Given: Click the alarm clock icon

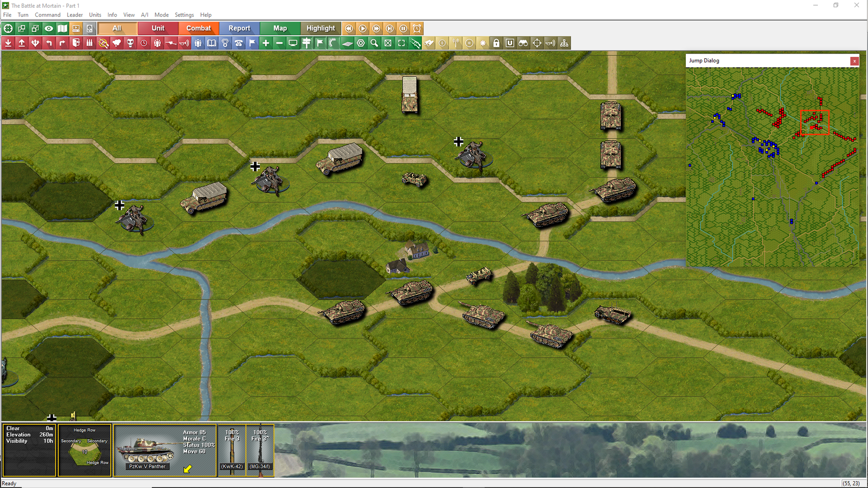Looking at the screenshot, I should tap(417, 28).
